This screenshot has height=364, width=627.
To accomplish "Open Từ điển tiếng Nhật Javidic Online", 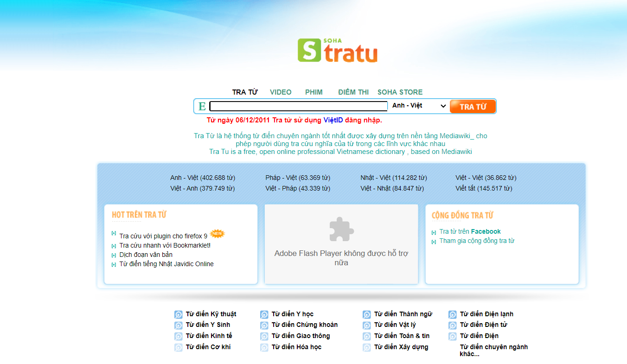I will point(166,264).
